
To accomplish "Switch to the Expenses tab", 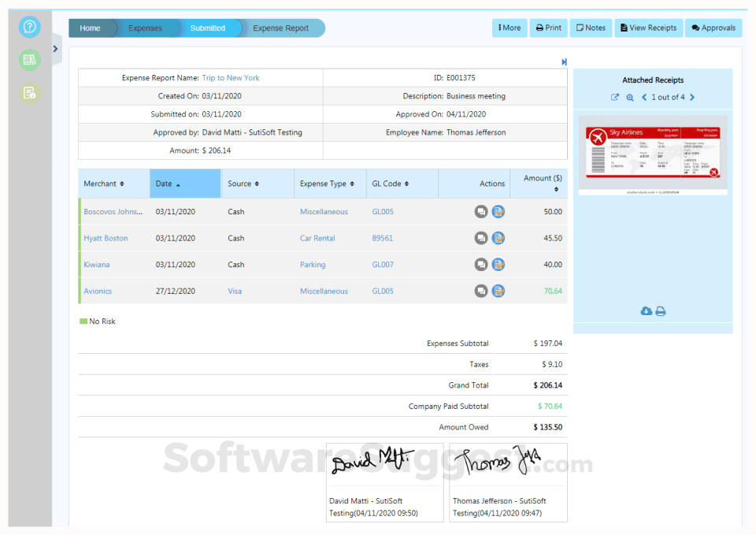I will [145, 28].
